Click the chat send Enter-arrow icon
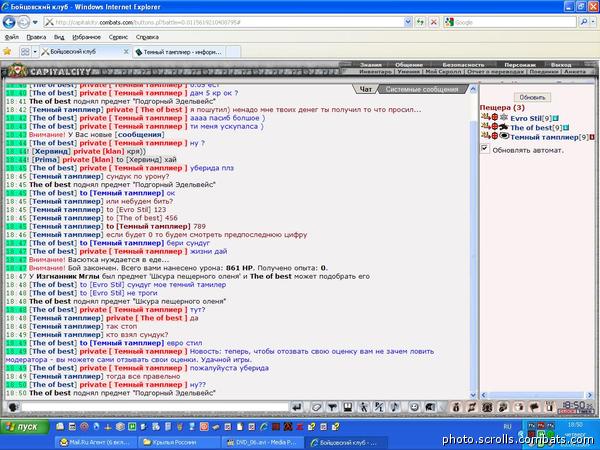 coord(297,407)
